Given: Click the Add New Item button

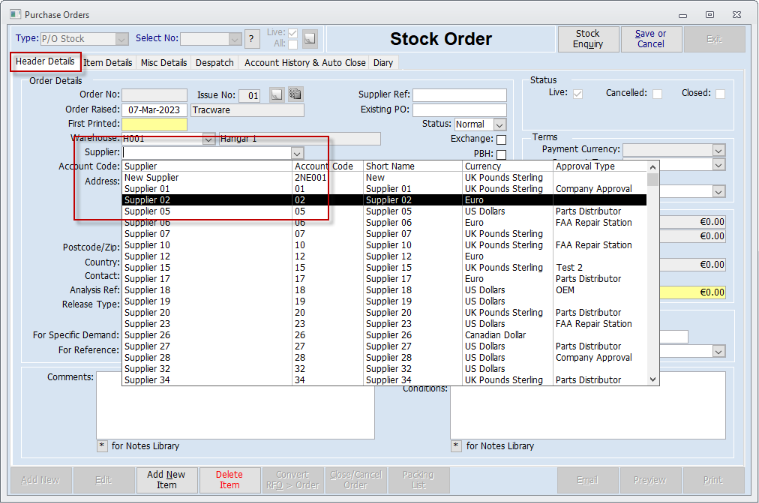Looking at the screenshot, I should [166, 480].
